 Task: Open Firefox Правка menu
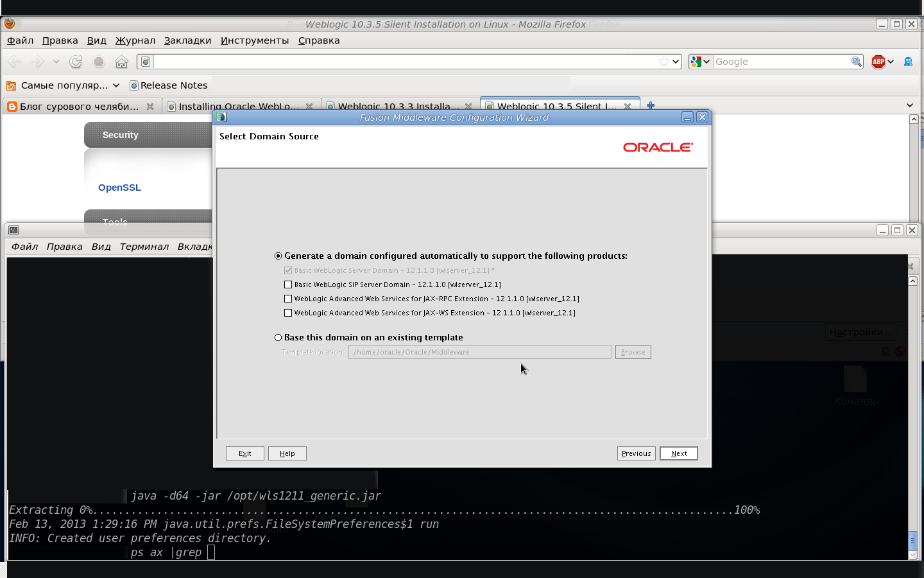pyautogui.click(x=60, y=40)
